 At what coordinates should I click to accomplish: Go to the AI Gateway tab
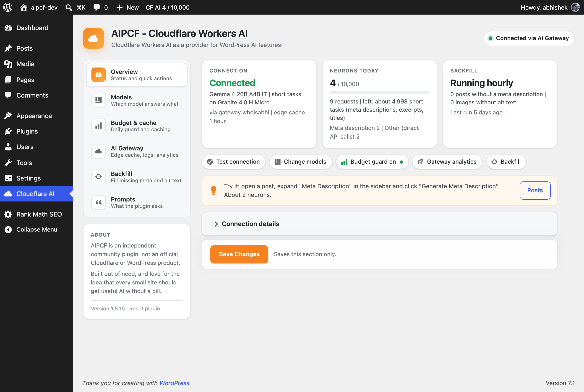click(x=137, y=151)
